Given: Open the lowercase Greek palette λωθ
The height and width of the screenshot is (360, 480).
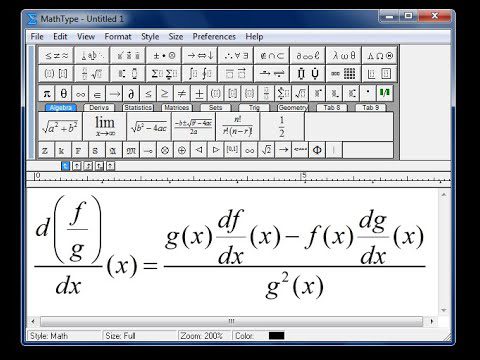Looking at the screenshot, I should tap(344, 56).
